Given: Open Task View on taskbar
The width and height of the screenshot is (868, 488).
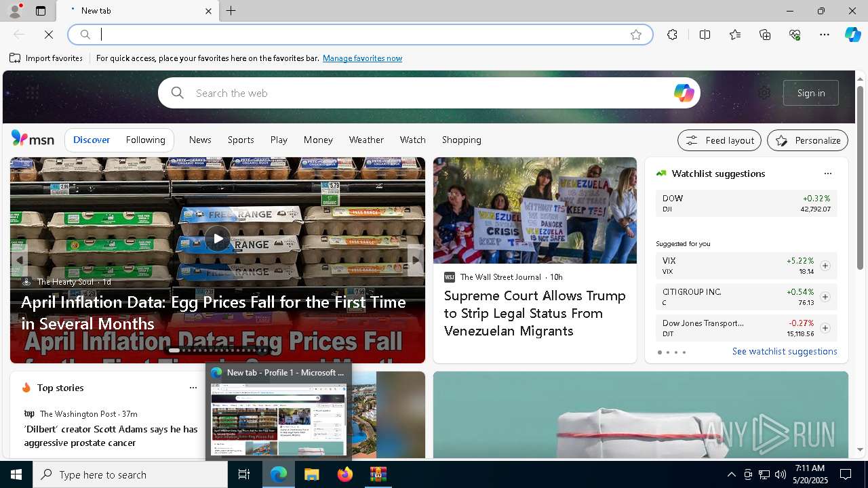Looking at the screenshot, I should pyautogui.click(x=244, y=474).
